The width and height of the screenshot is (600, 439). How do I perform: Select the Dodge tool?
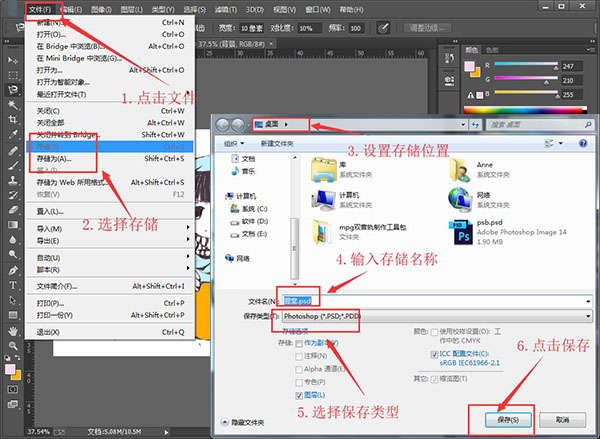pos(13,254)
